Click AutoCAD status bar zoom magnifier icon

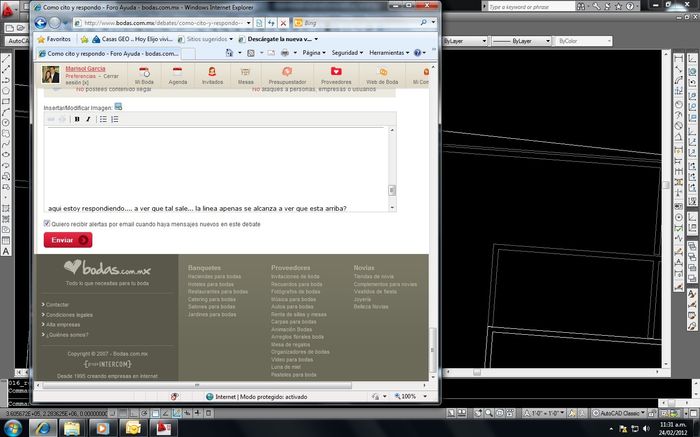tap(489, 413)
